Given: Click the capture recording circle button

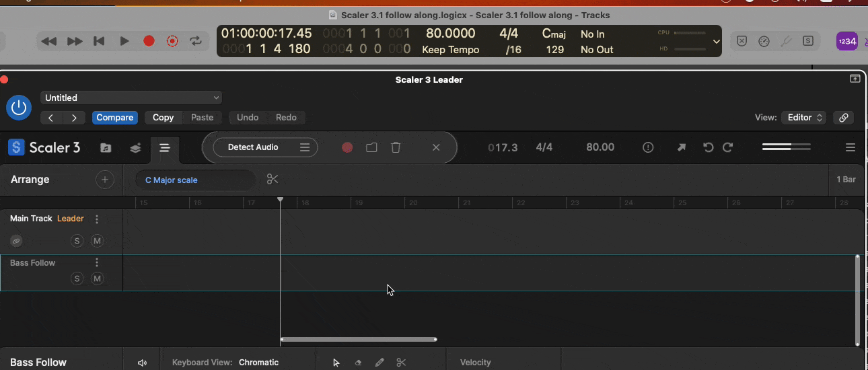Looking at the screenshot, I should tap(172, 41).
